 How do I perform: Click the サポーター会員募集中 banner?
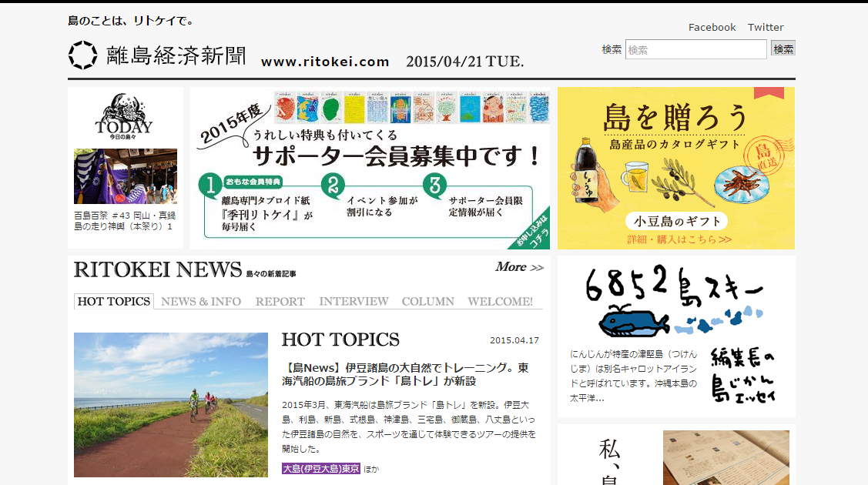(x=370, y=168)
